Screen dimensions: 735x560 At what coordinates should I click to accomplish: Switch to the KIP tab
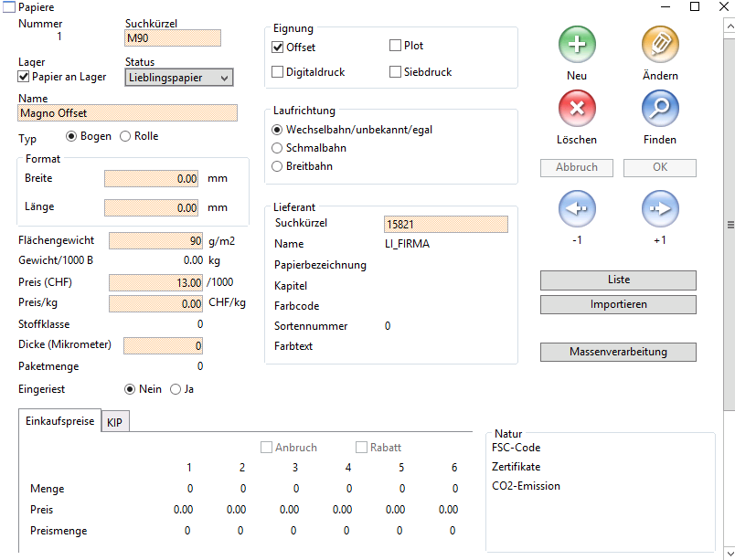pyautogui.click(x=114, y=423)
